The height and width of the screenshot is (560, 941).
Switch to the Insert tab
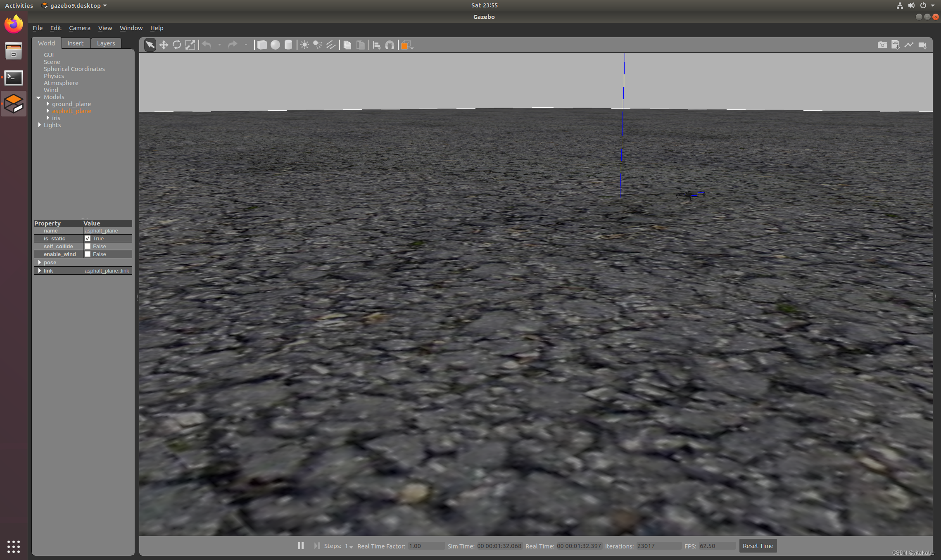(76, 43)
